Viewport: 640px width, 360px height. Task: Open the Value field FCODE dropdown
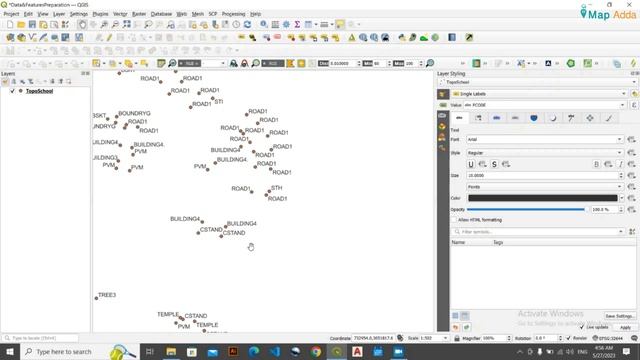(x=544, y=105)
